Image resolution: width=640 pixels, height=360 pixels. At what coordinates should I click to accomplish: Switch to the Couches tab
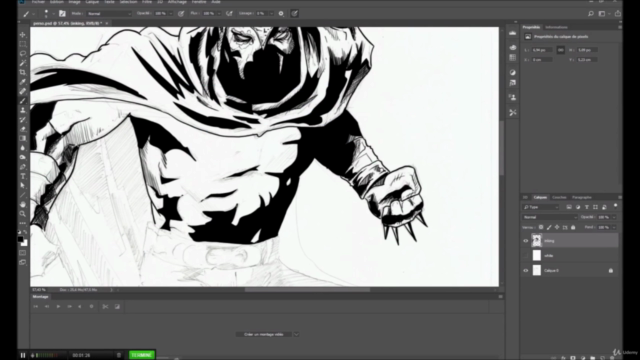click(559, 198)
